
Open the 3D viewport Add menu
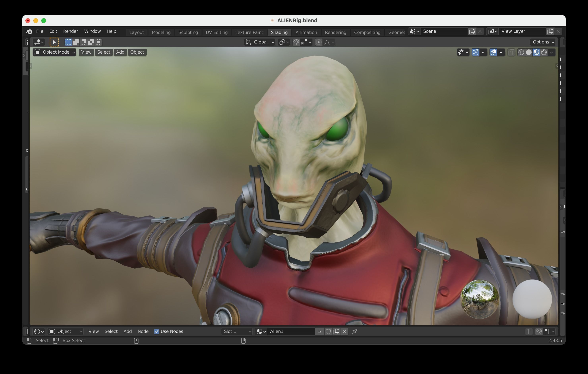point(120,52)
